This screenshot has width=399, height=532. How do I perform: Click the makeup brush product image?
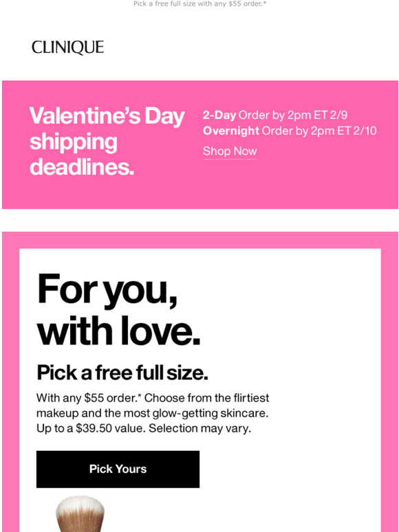pyautogui.click(x=80, y=513)
